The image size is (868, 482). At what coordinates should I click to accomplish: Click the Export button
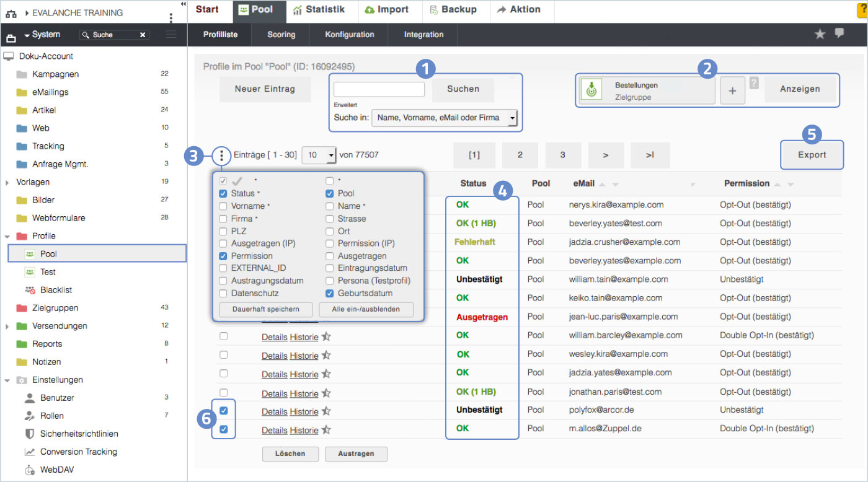[x=812, y=155]
